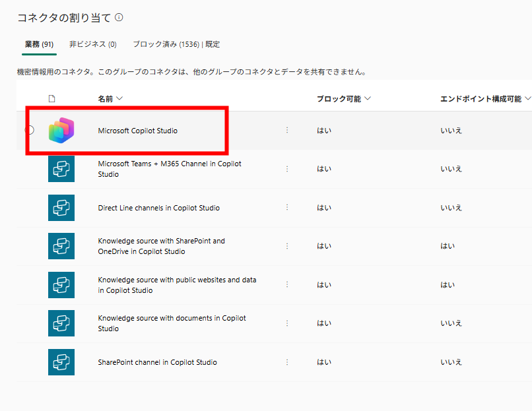The width and height of the screenshot is (532, 411).
Task: Open the エンドポイント構成可能 column dropdown
Action: pyautogui.click(x=527, y=98)
